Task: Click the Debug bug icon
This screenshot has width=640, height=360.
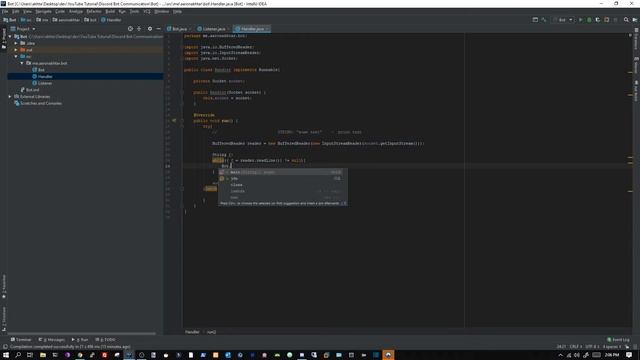Action: (589, 20)
